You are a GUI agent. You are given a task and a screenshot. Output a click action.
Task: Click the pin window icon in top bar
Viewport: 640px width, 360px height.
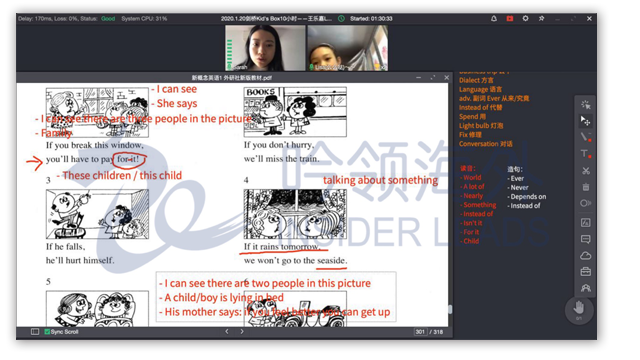541,19
